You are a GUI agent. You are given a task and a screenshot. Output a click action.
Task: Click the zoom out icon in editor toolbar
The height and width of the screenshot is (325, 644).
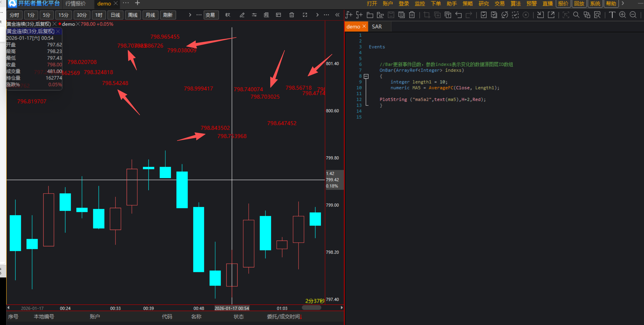[x=633, y=15]
